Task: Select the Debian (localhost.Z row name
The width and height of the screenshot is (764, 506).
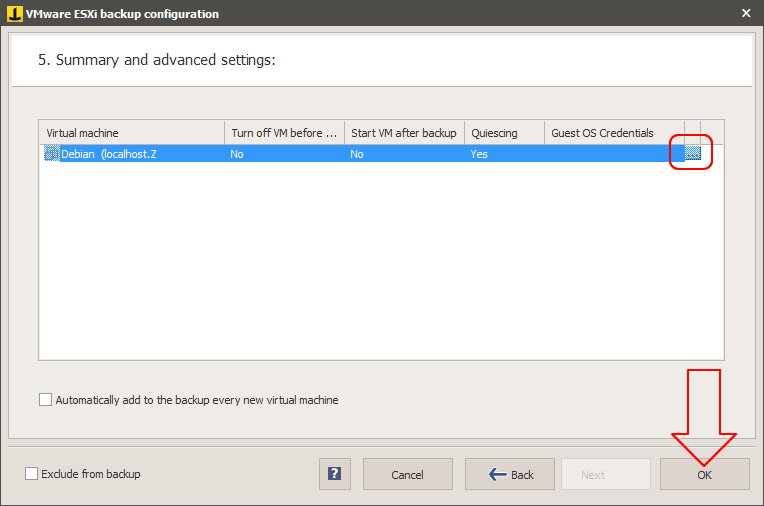Action: click(109, 154)
